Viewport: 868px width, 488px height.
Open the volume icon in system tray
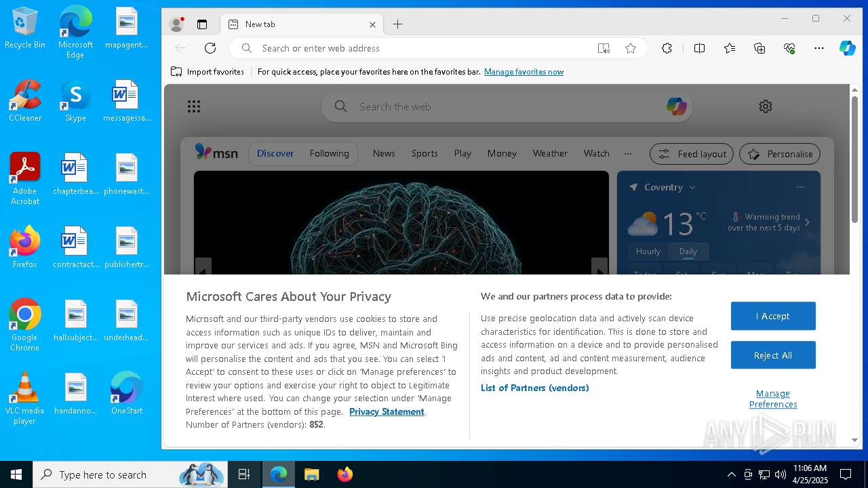780,474
